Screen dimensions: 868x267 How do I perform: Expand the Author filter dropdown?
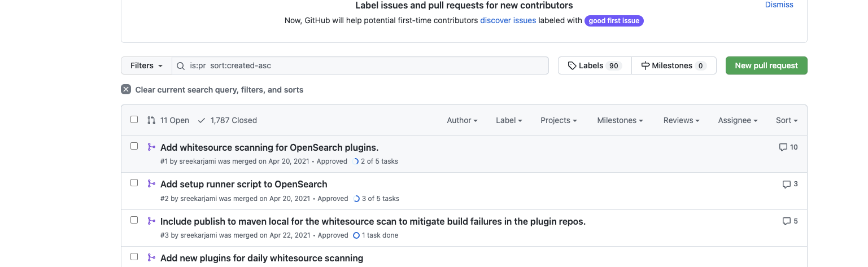pos(463,120)
